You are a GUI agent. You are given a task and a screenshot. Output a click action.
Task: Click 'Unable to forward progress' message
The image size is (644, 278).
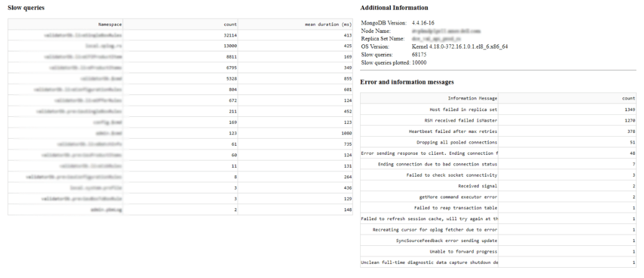464,251
